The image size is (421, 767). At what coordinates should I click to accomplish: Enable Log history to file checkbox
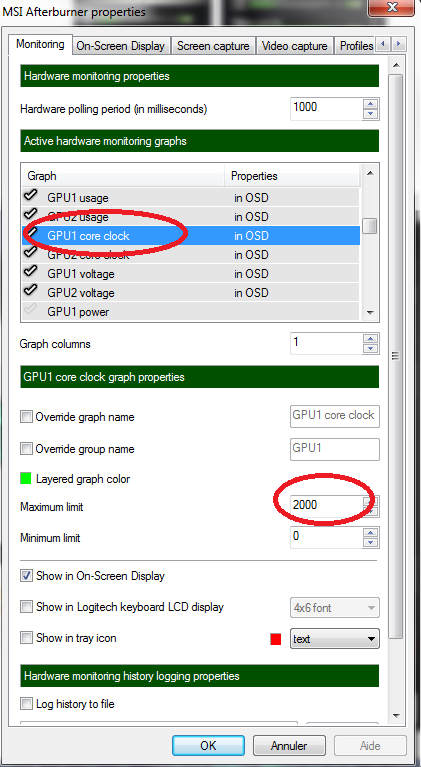(x=26, y=704)
